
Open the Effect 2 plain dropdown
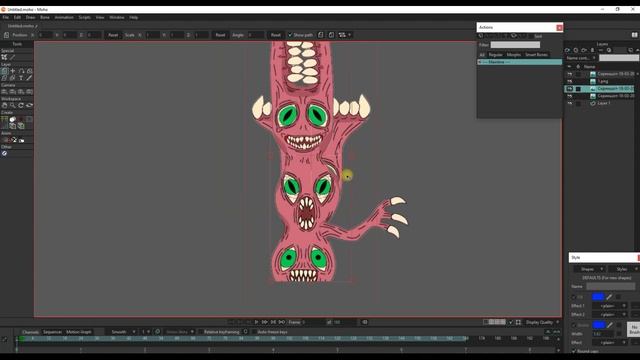pyautogui.click(x=610, y=314)
